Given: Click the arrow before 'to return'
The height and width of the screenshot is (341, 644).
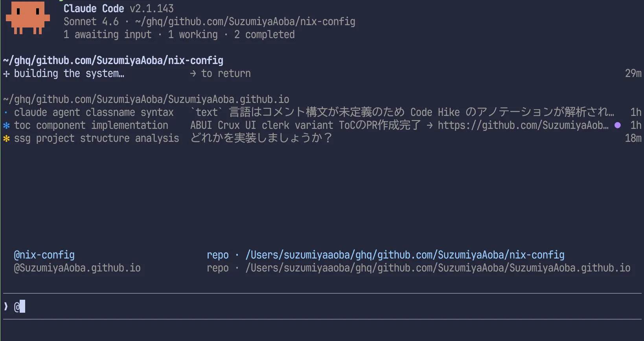Looking at the screenshot, I should (193, 73).
